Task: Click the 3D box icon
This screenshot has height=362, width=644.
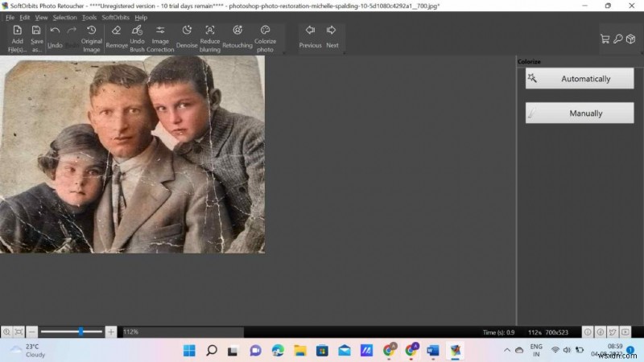Action: 631,39
